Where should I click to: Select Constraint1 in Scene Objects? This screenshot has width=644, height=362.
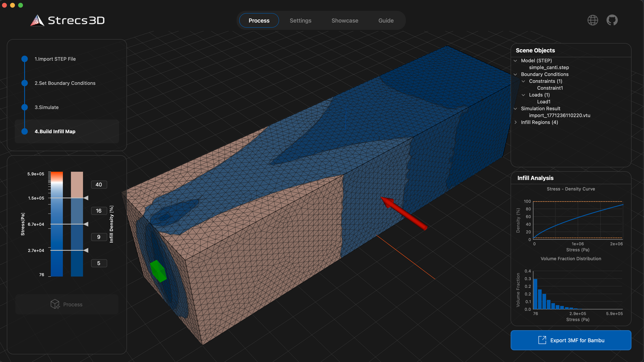tap(550, 88)
